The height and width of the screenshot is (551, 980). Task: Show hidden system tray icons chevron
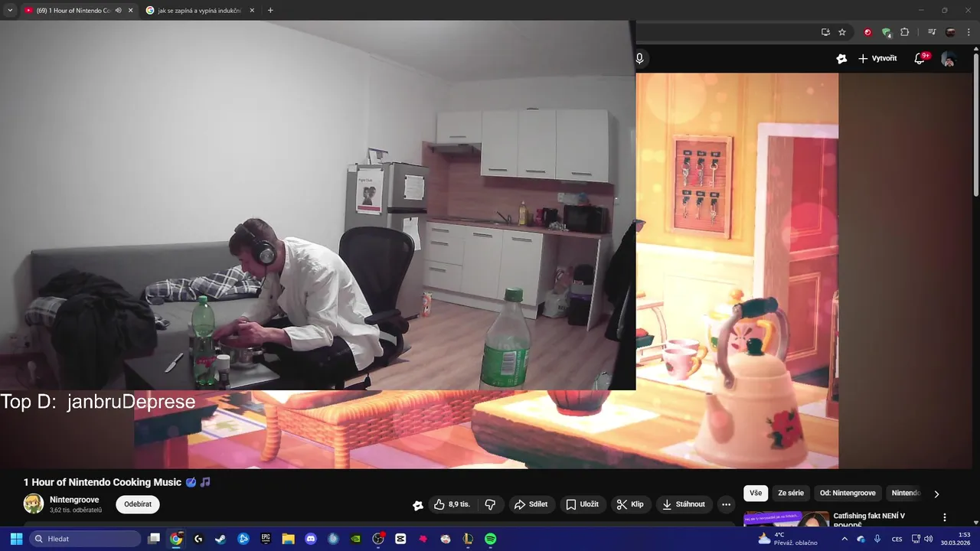845,539
